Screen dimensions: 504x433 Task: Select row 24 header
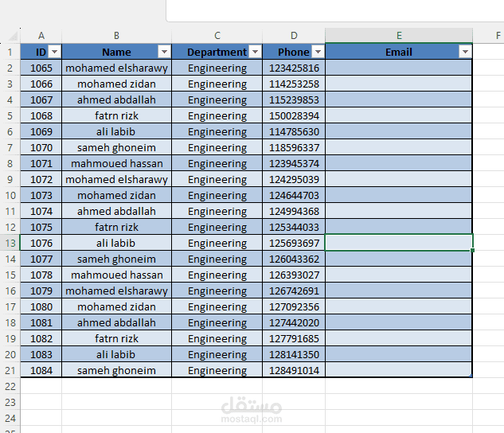(10, 418)
